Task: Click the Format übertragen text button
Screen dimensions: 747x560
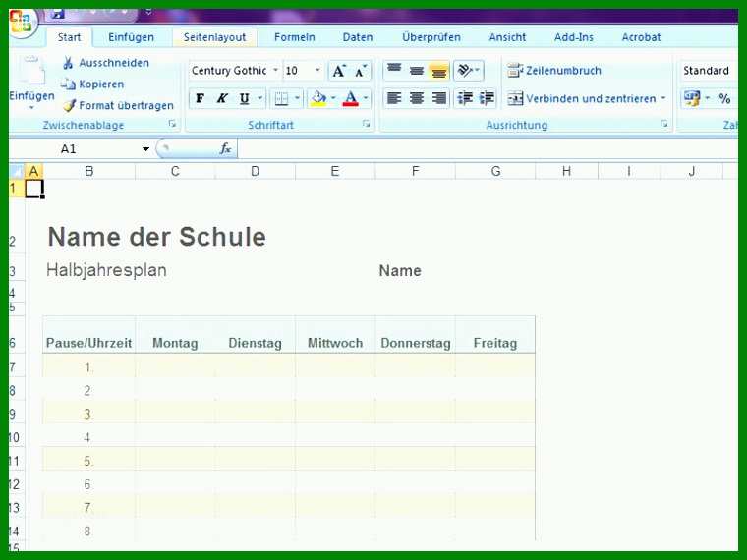Action: (x=126, y=105)
